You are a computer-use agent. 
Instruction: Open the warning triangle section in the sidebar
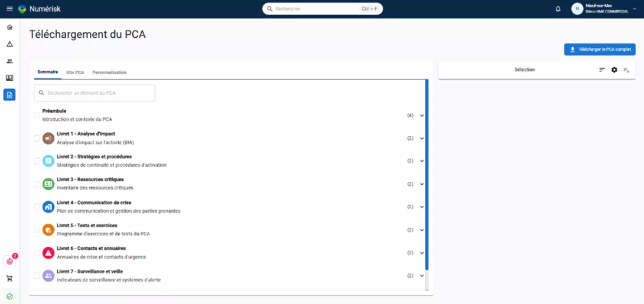[x=9, y=44]
